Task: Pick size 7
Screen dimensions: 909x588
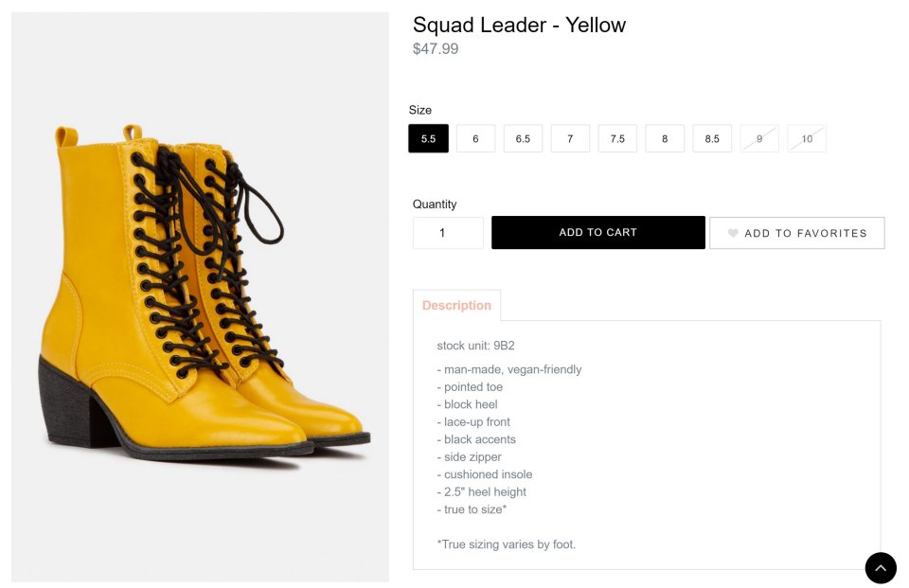Action: click(x=570, y=139)
